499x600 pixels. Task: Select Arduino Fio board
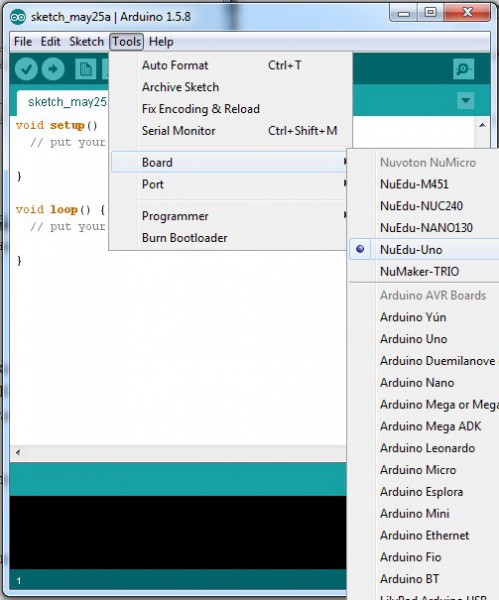[424, 557]
